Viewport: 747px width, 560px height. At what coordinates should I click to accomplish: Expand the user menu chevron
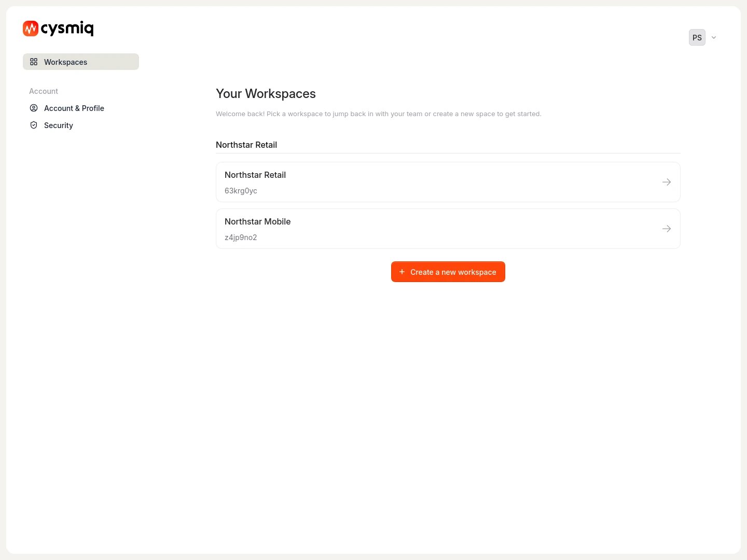(x=714, y=37)
